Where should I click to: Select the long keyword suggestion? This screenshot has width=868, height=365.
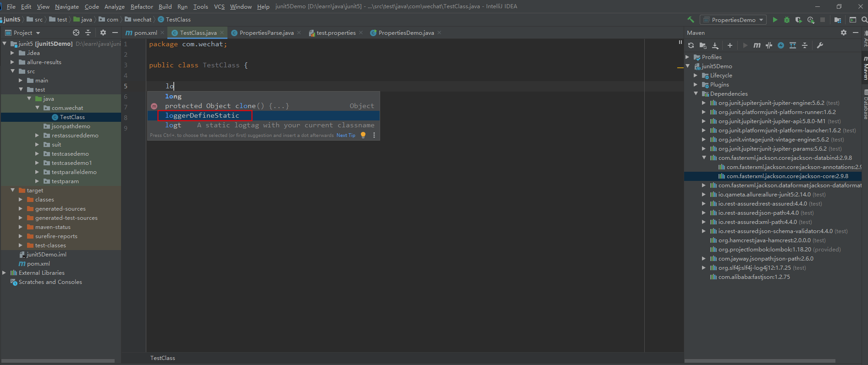click(263, 96)
